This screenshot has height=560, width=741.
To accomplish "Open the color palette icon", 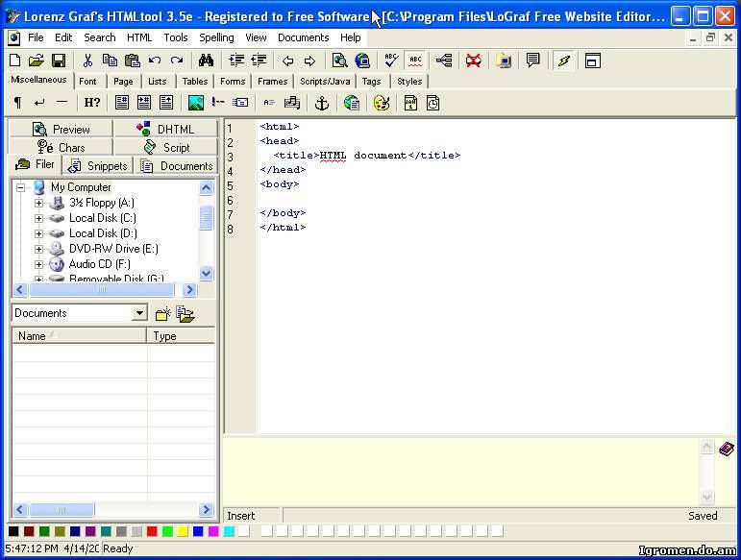I will point(382,103).
